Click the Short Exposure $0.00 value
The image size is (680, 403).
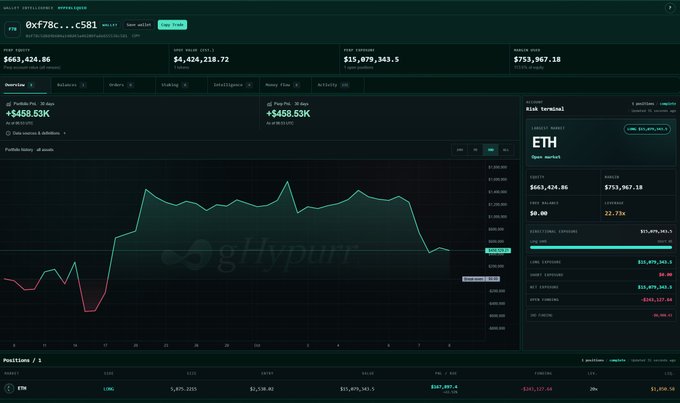(665, 275)
